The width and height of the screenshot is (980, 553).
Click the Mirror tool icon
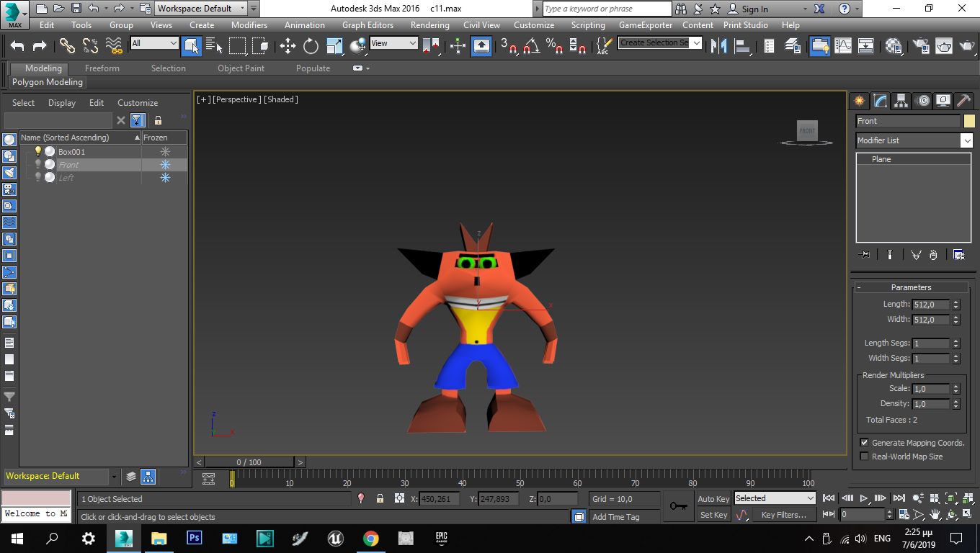click(x=718, y=46)
